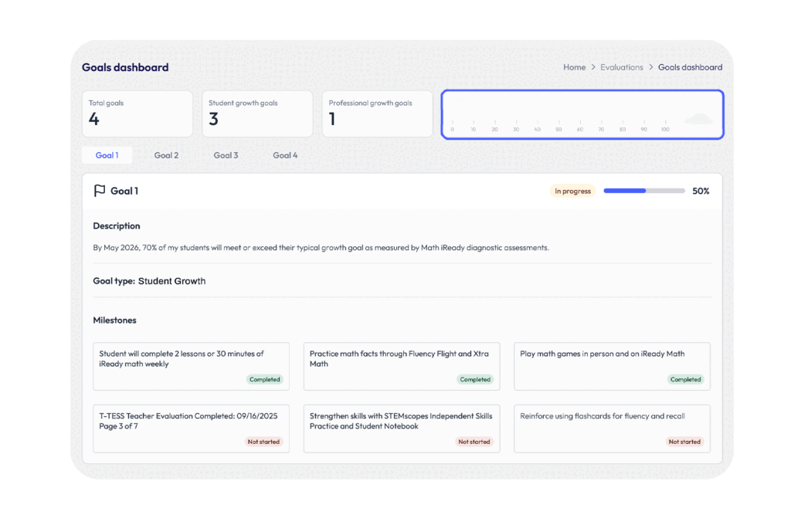Screen dimensions: 791x532
Task: Select the Goal 4 tab
Action: pyautogui.click(x=285, y=155)
